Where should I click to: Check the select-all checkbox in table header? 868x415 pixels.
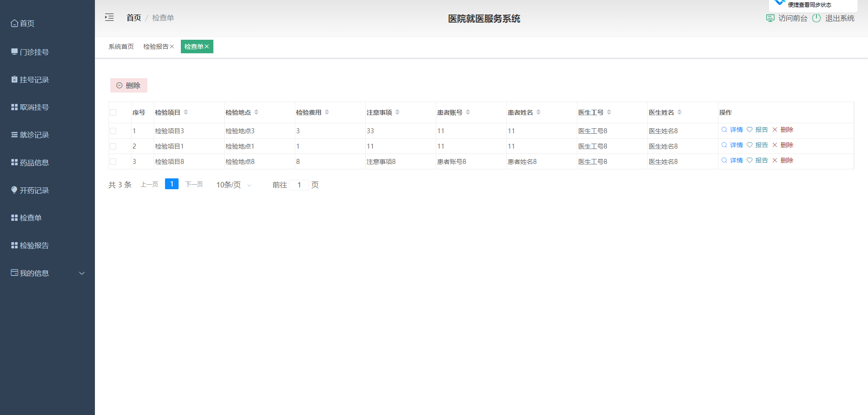click(113, 112)
